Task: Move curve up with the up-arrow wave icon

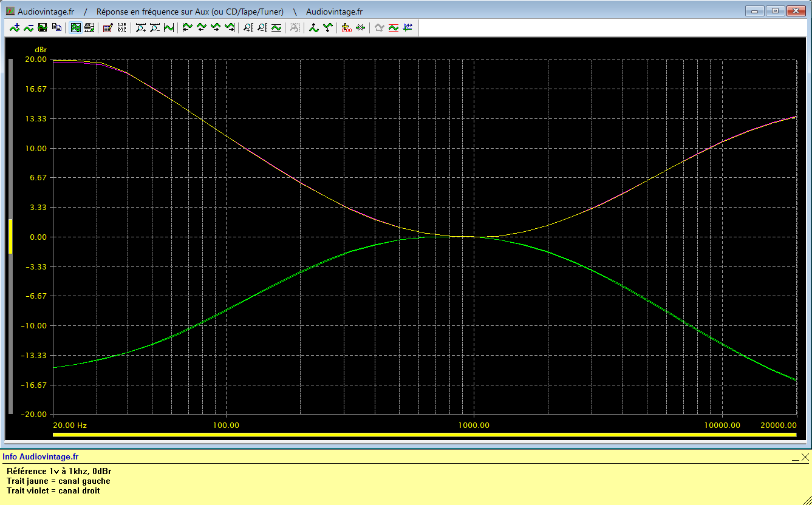Action: point(313,27)
